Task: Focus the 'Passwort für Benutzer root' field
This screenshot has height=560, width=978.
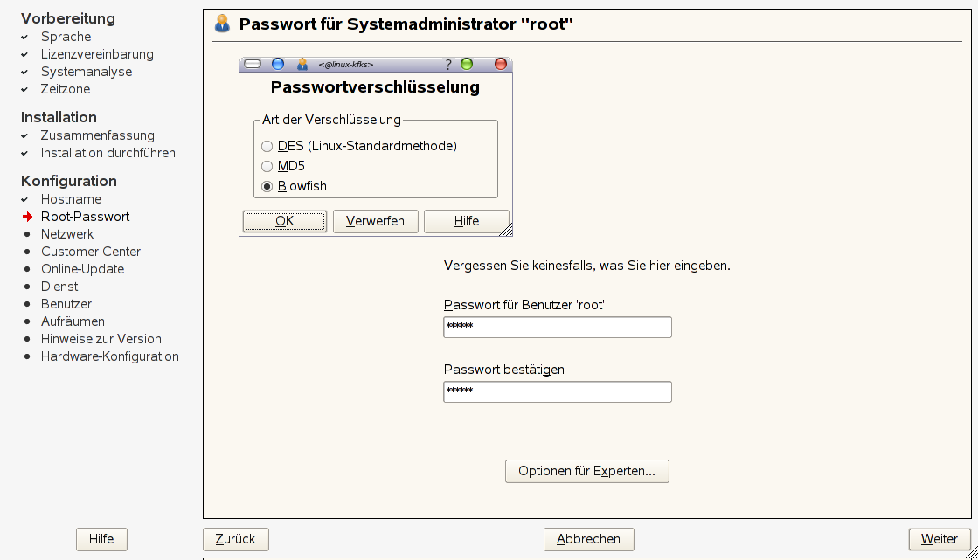Action: (x=558, y=327)
